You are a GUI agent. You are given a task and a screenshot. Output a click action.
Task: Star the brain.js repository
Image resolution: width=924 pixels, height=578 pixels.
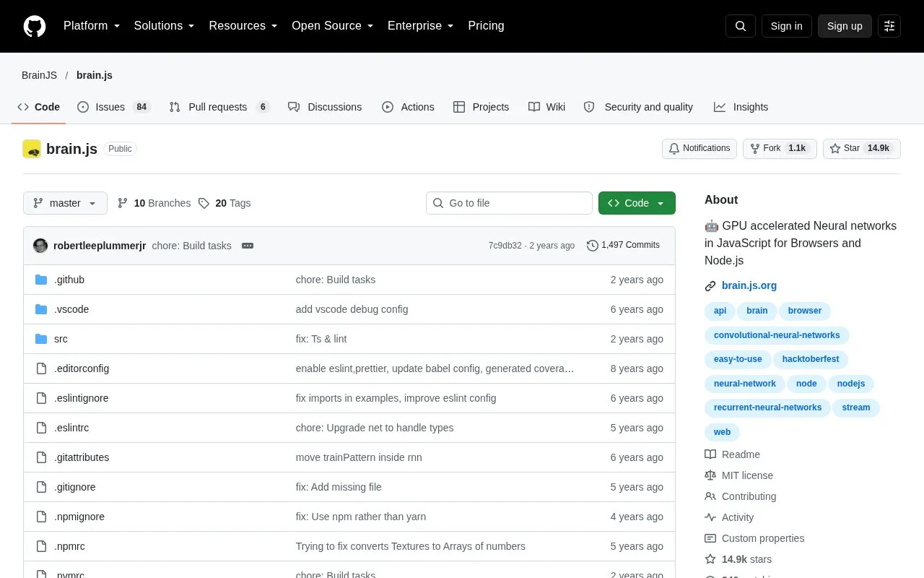coord(862,148)
